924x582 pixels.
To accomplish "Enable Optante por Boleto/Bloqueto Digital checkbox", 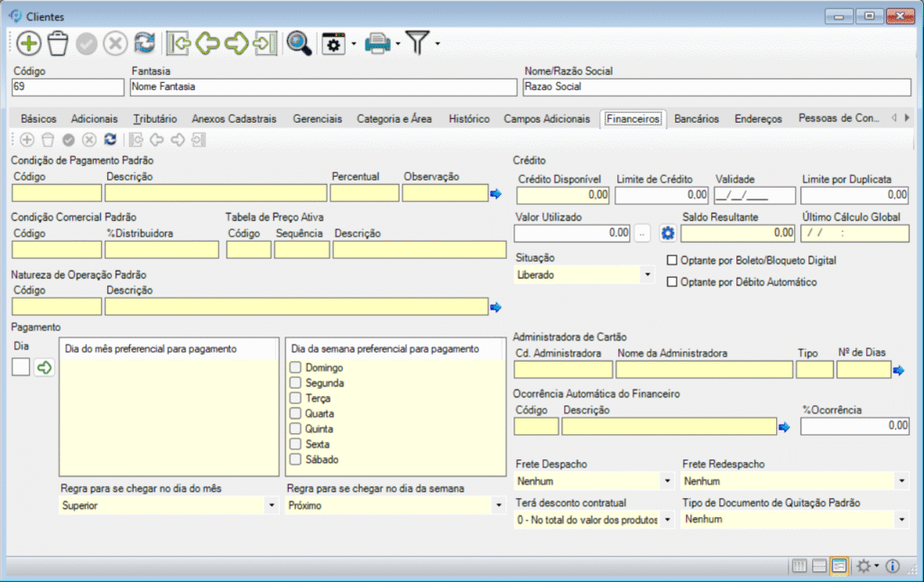I will point(671,261).
